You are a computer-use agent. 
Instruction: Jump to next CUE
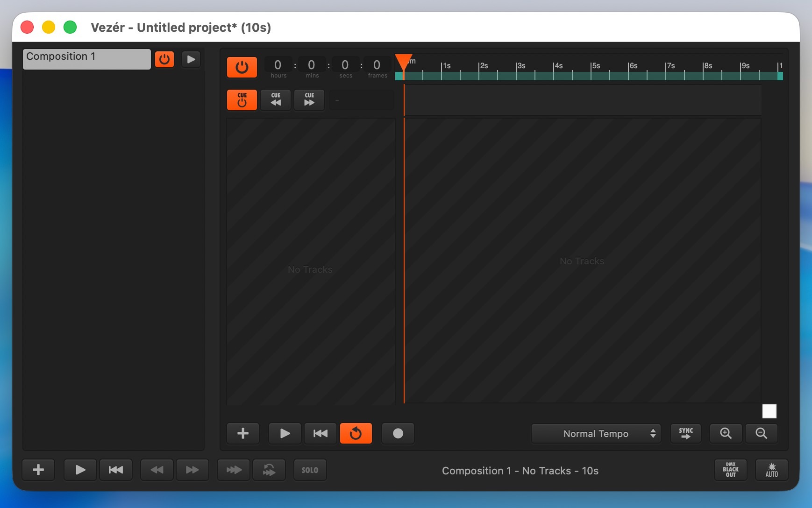coord(309,100)
